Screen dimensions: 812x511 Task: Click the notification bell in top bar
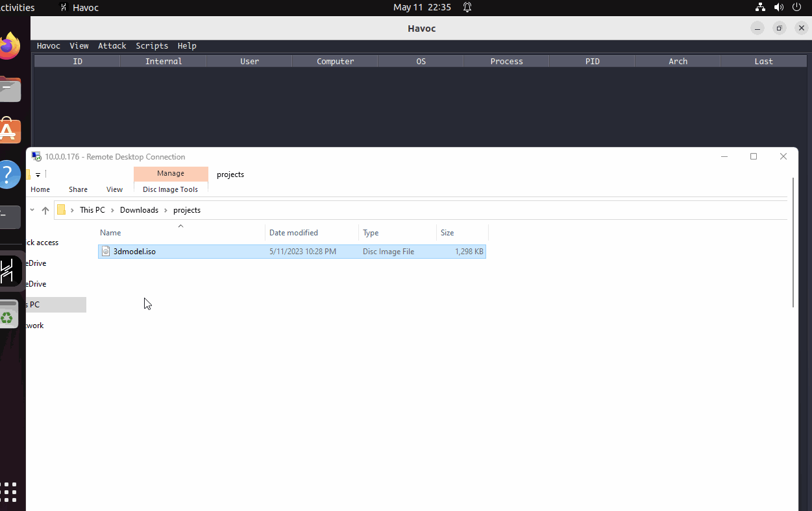click(x=467, y=7)
